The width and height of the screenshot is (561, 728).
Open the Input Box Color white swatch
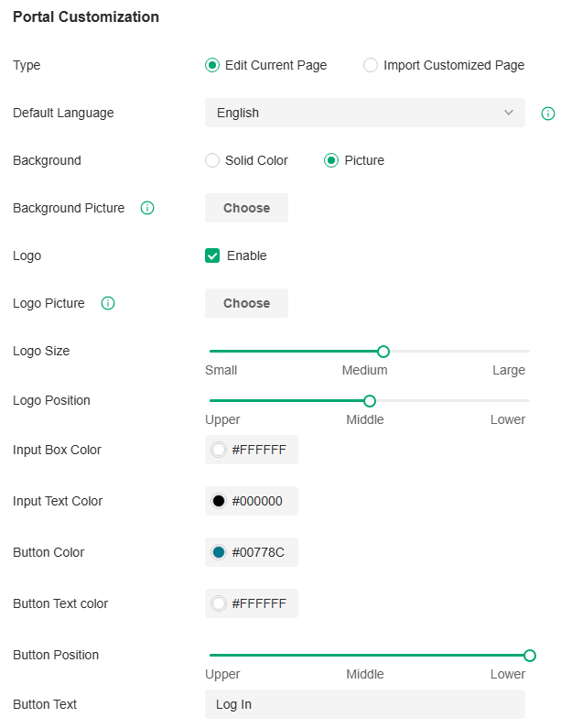click(x=219, y=450)
